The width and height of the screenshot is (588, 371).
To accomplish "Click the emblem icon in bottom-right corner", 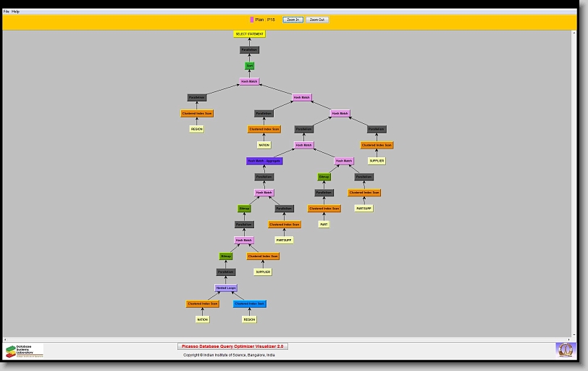I will pos(564,350).
